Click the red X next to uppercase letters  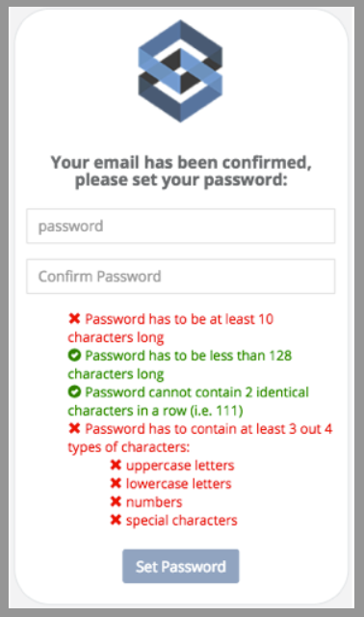coord(116,465)
